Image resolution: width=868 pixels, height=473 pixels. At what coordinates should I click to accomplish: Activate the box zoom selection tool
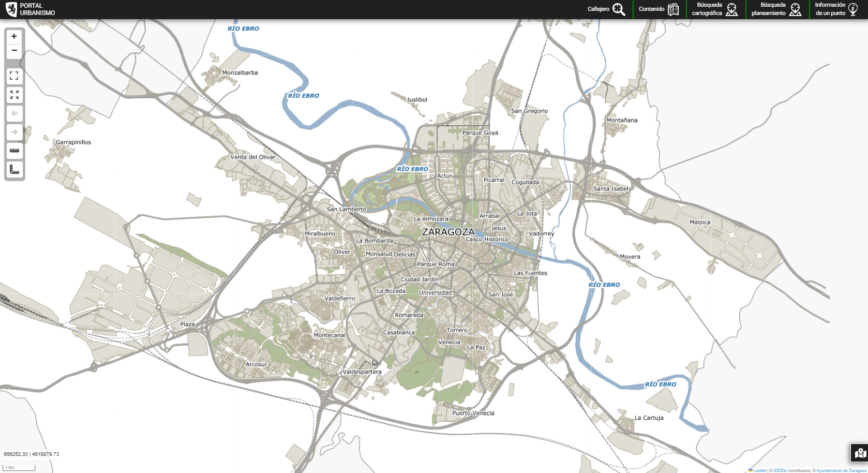[x=14, y=76]
